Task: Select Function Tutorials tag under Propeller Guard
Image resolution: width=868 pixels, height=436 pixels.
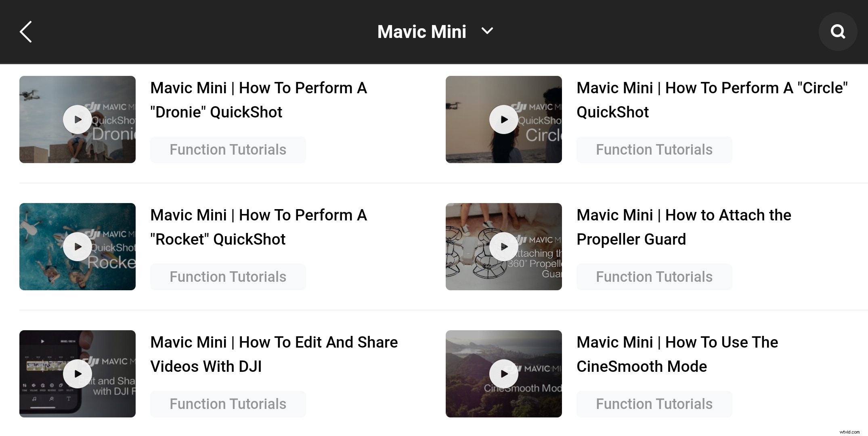Action: tap(654, 277)
